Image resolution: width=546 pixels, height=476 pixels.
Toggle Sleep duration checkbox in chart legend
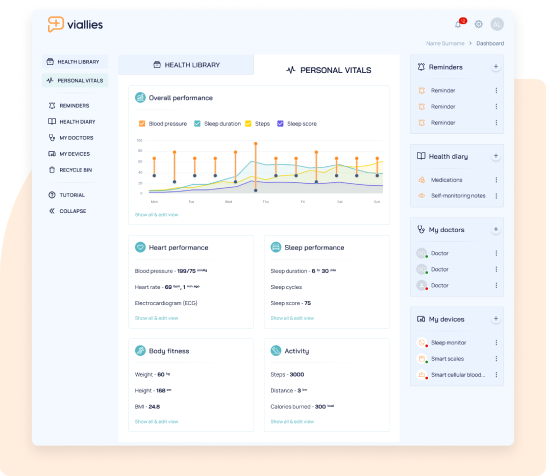pos(197,124)
